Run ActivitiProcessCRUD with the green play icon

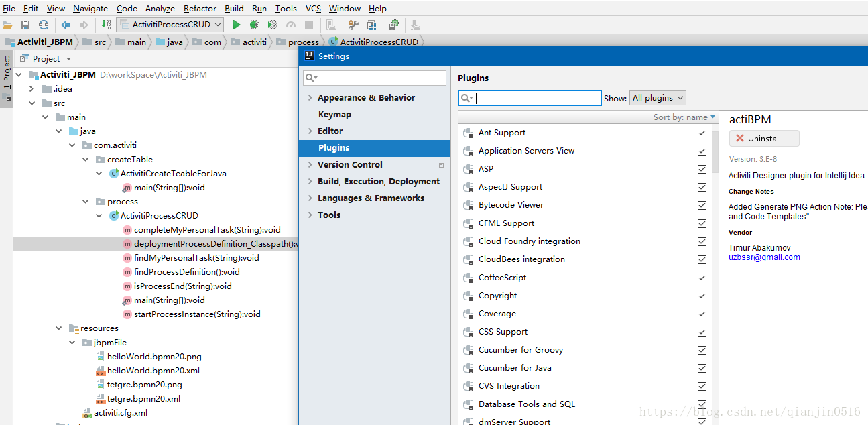tap(236, 25)
